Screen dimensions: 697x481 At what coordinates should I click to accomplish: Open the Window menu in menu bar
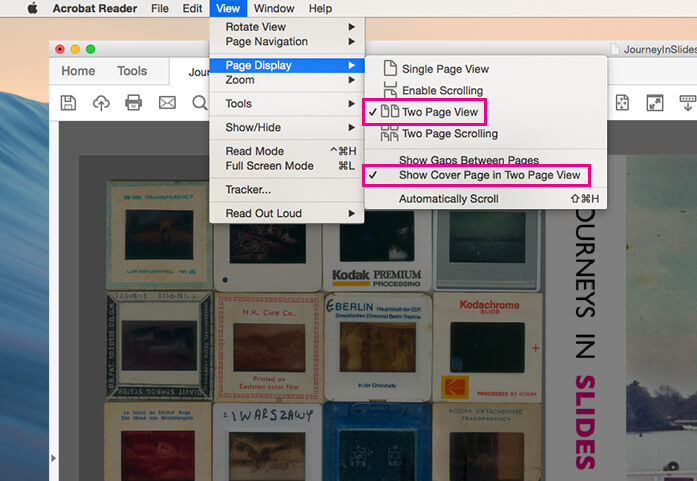click(273, 9)
